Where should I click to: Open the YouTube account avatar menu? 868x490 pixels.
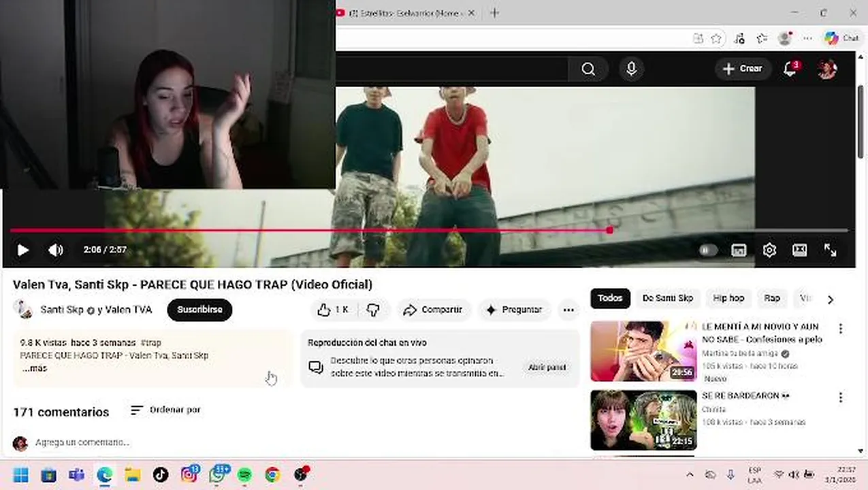(x=827, y=69)
